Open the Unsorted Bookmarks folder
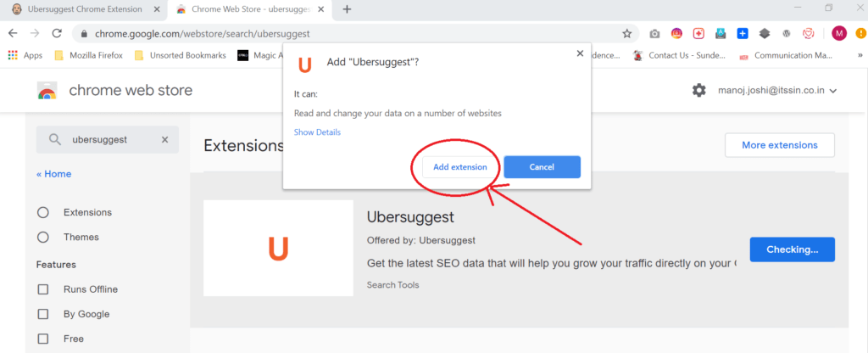Image resolution: width=868 pixels, height=353 pixels. (181, 55)
